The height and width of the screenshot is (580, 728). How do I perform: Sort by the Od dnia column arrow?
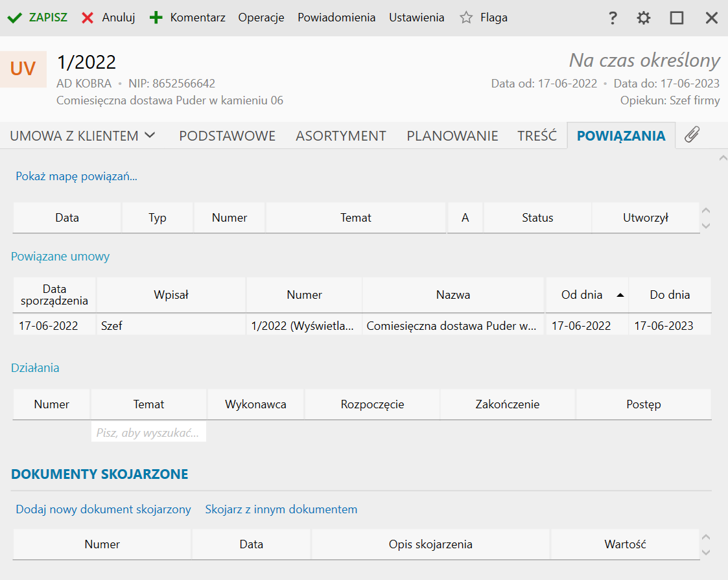coord(620,295)
